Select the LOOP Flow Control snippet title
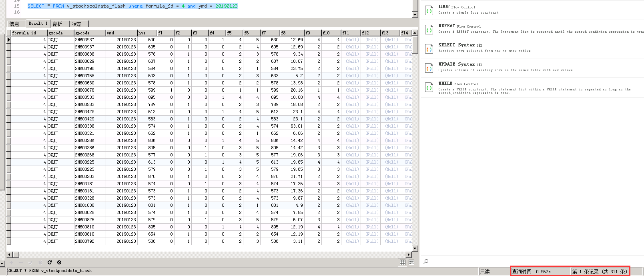 point(457,7)
